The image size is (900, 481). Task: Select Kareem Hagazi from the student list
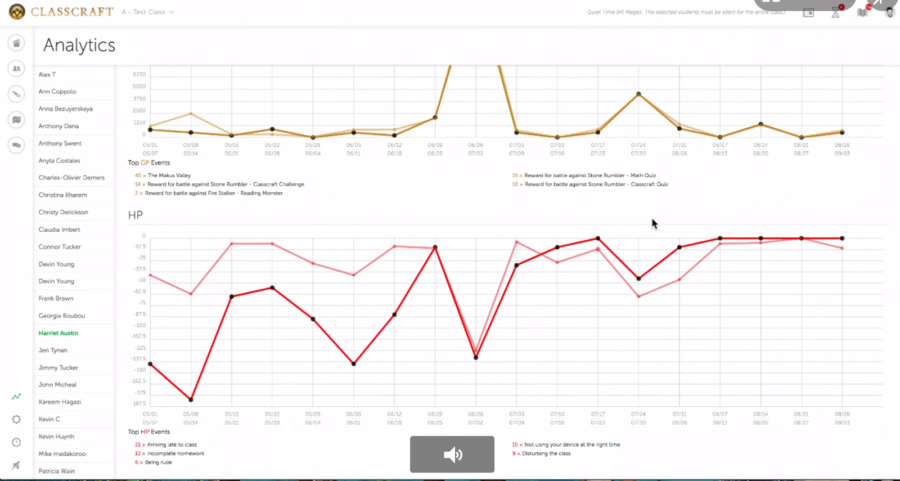(59, 402)
